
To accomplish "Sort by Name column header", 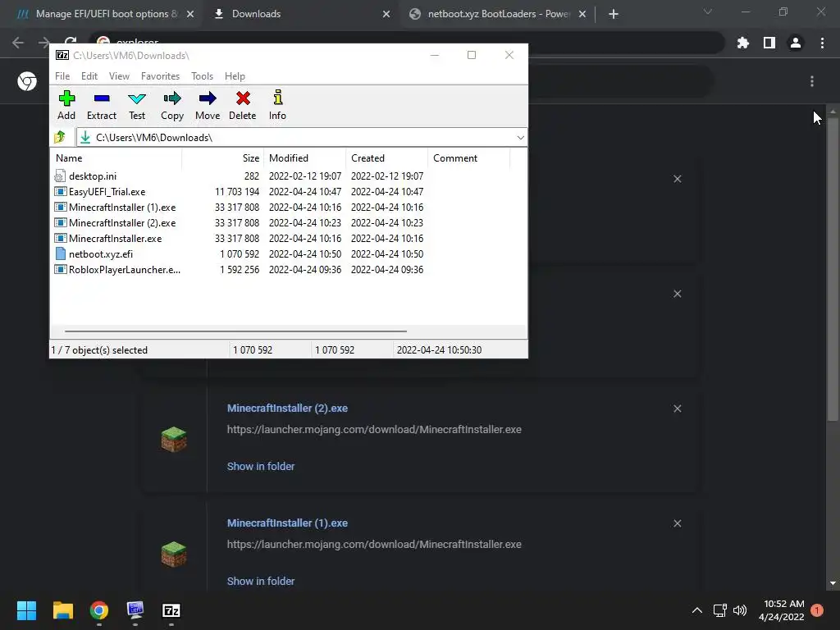I will pos(116,158).
